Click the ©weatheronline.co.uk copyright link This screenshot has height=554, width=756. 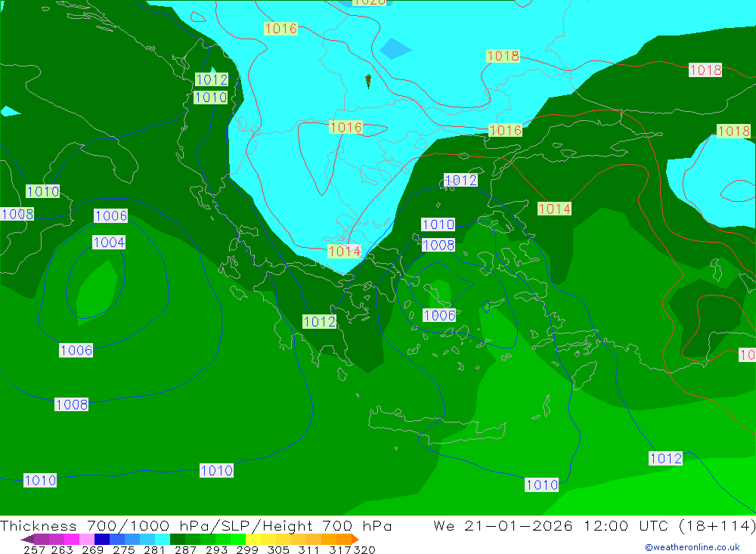tap(692, 547)
